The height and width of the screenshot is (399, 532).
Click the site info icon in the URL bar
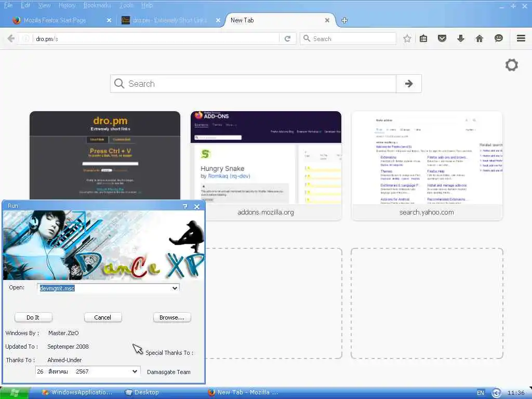click(26, 38)
